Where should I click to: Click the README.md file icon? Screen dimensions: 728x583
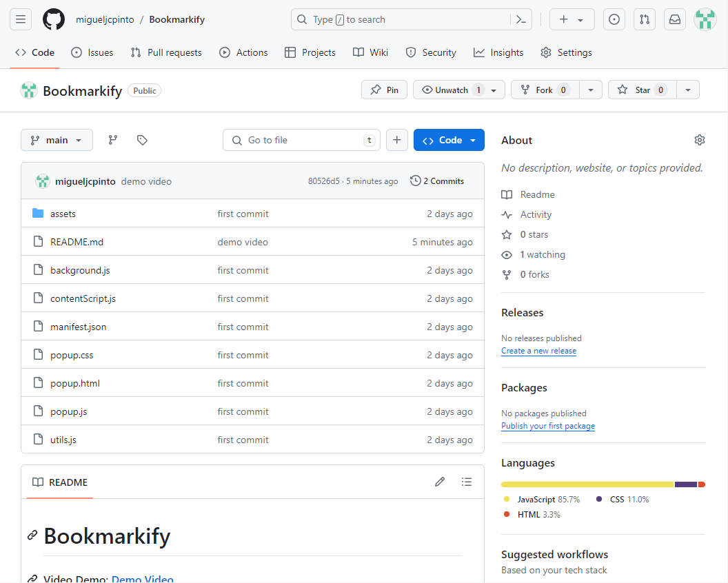click(38, 242)
